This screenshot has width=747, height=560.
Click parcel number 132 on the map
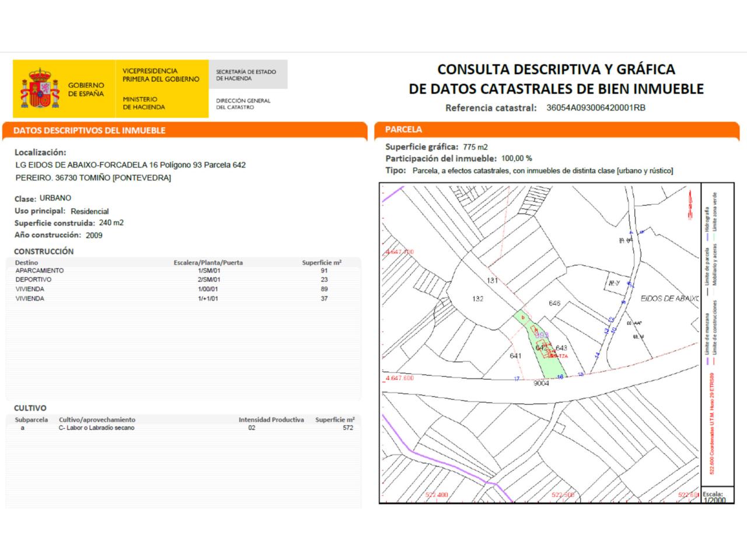pyautogui.click(x=477, y=299)
